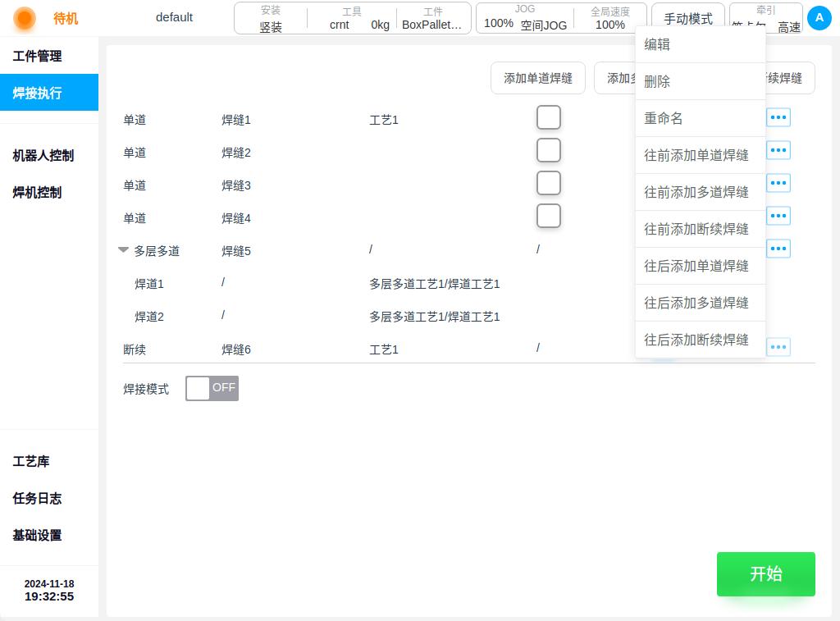Screen dimensions: 840x621
Task: Open the more-options dots for 焊缝2
Action: (x=778, y=150)
